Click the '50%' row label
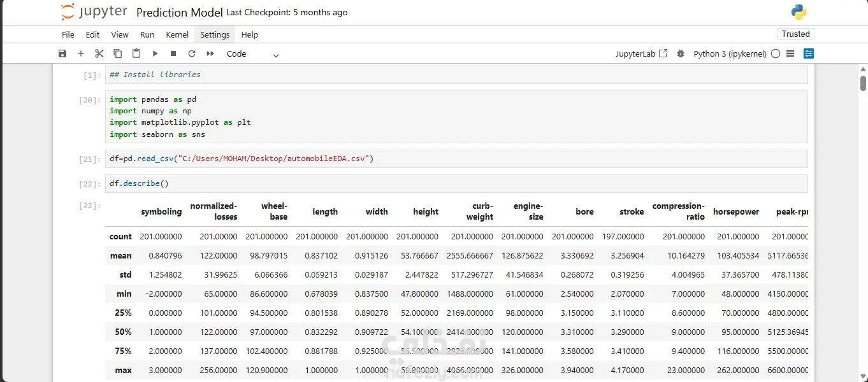Viewport: 868px width, 382px height. click(124, 332)
